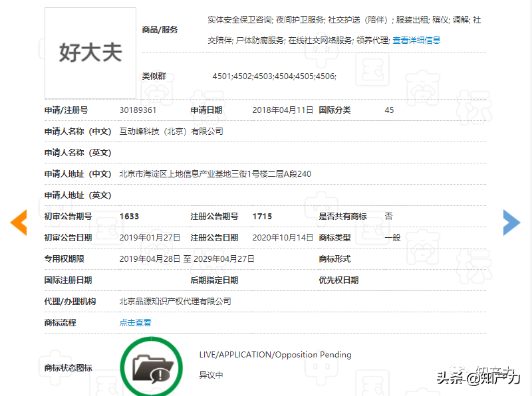Screen dimensions: 532x396
Task: Select preliminary announcement date 2019年01月27日
Action: [x=150, y=238]
